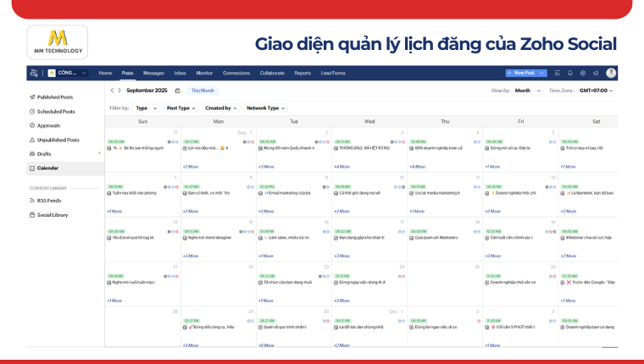Click the This Month button
The image size is (644, 364).
pyautogui.click(x=203, y=91)
